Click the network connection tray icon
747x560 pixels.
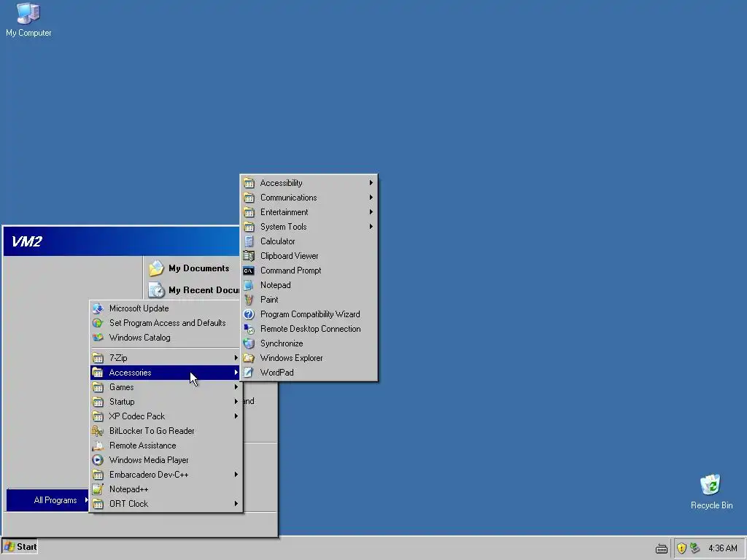click(x=695, y=548)
